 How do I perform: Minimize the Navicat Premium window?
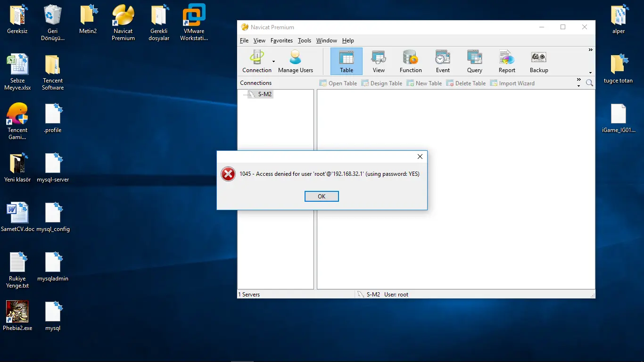[541, 27]
